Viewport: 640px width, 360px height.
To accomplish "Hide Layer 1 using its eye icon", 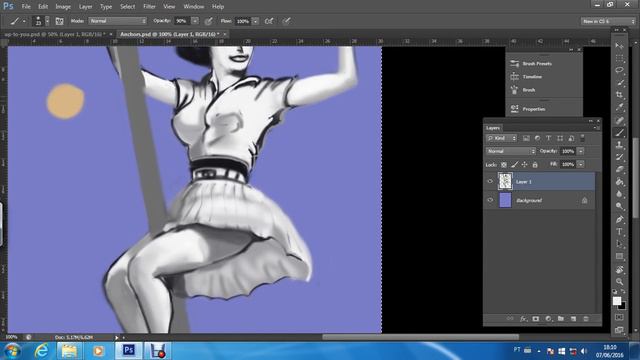I will pos(490,182).
